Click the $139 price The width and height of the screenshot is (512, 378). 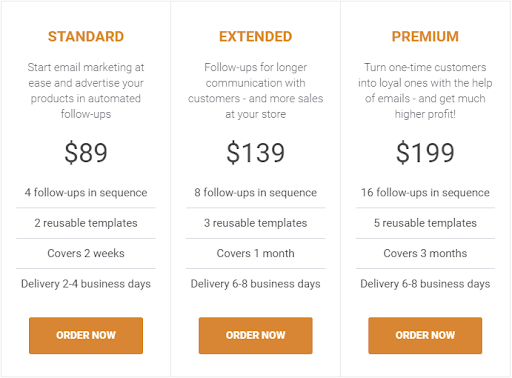click(256, 153)
